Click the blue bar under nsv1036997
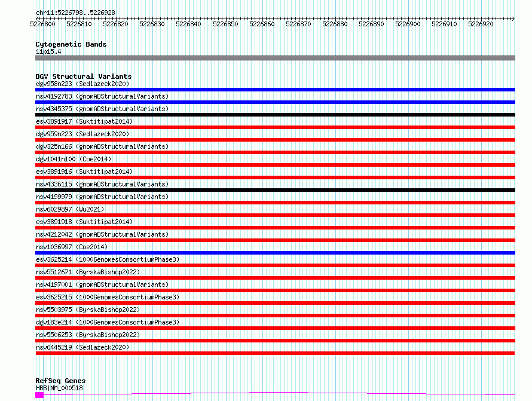The width and height of the screenshot is (532, 401). (x=275, y=253)
